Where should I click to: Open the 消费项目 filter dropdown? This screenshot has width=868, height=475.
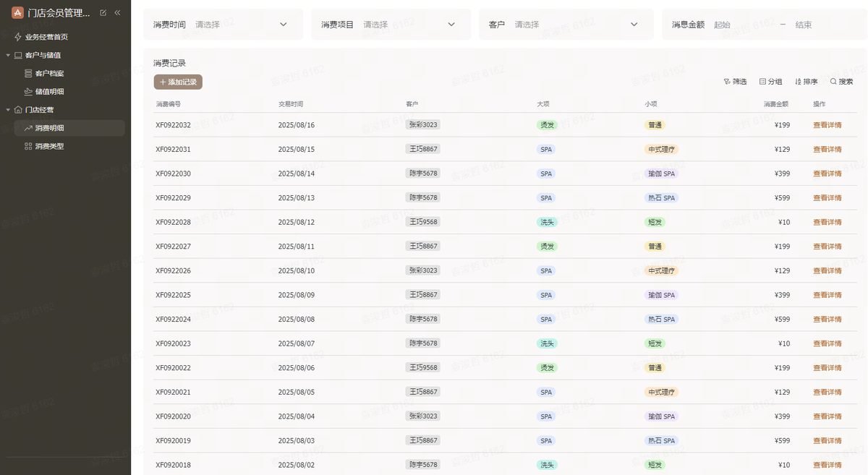391,25
